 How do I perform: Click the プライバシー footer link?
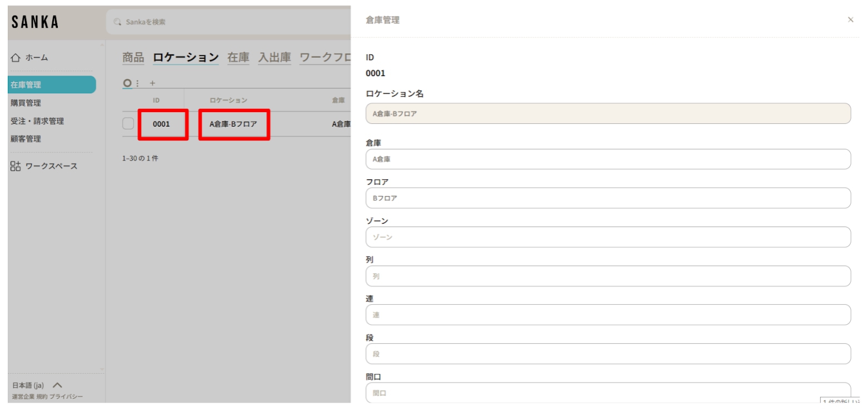pyautogui.click(x=66, y=397)
